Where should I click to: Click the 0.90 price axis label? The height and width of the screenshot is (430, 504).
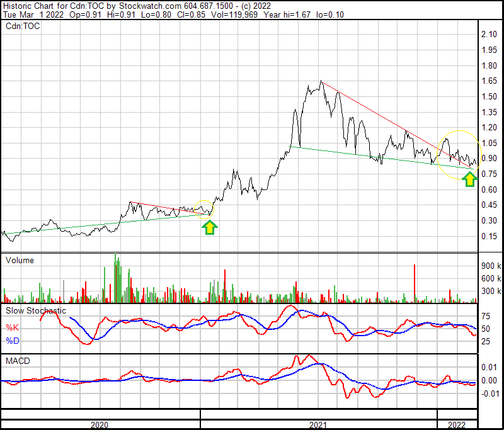point(489,158)
